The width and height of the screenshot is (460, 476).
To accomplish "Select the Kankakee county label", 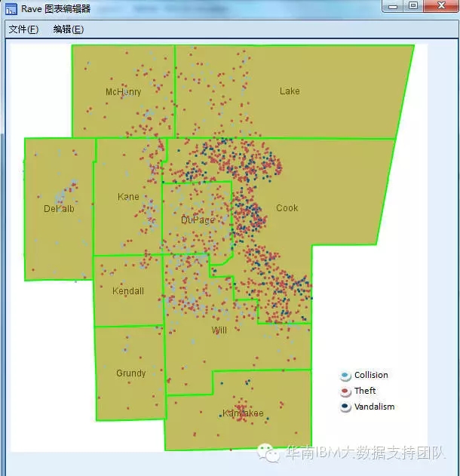I will [243, 413].
